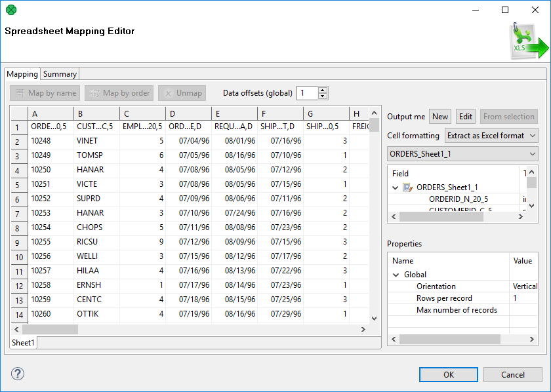Confirm mapping with the OK button

(x=448, y=374)
